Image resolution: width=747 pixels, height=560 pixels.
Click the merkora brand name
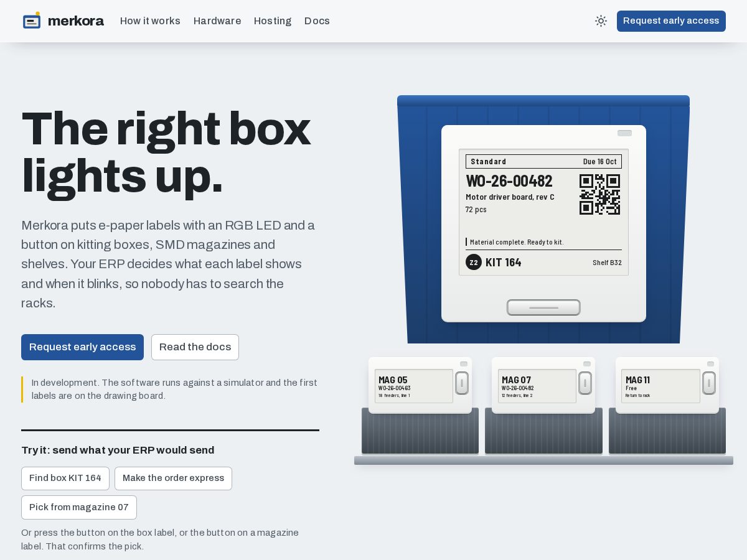pos(76,21)
